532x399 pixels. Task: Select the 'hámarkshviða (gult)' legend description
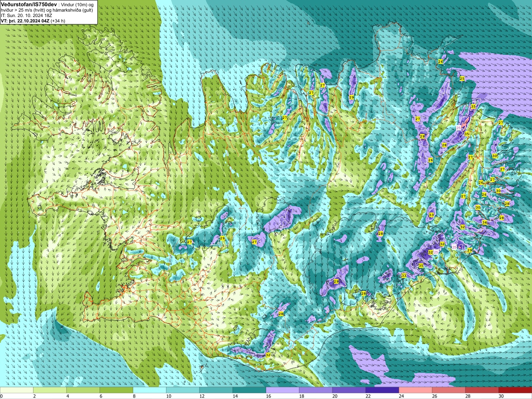pos(73,10)
